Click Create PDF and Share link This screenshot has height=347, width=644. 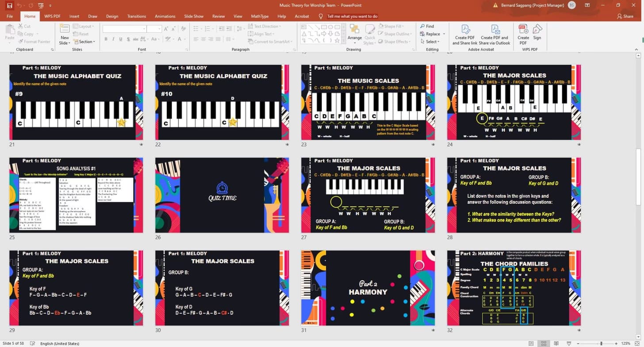[x=465, y=34]
